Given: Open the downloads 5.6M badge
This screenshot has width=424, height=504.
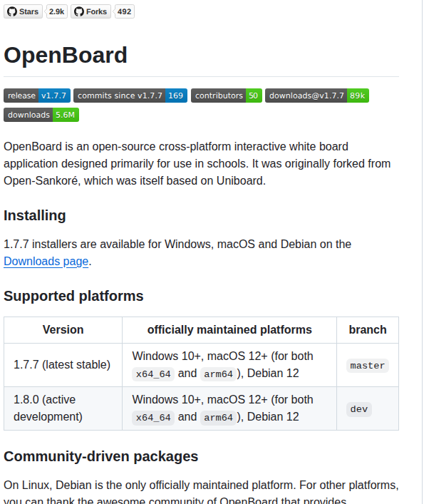Looking at the screenshot, I should (x=41, y=115).
